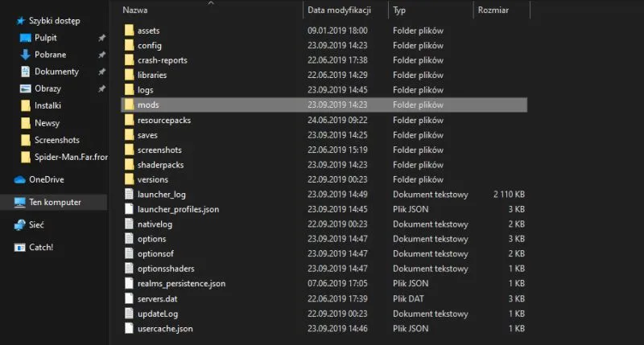644x345 pixels.
Task: Select Ten komputer in navigation pane
Action: (x=55, y=202)
